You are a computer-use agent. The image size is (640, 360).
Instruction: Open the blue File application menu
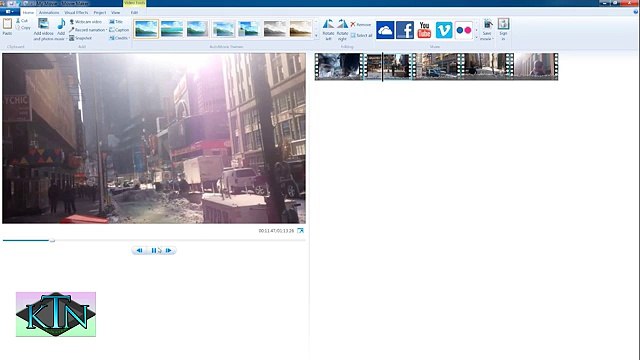10,12
